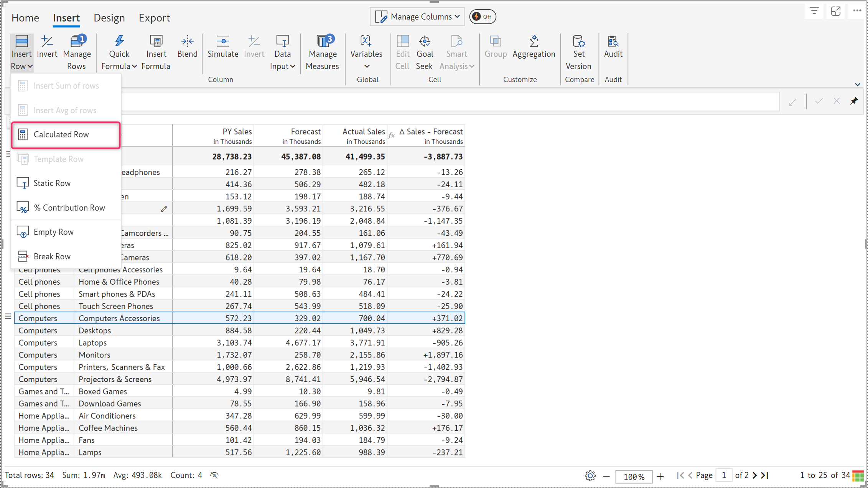868x488 pixels.
Task: Go to the next page arrow
Action: [754, 475]
